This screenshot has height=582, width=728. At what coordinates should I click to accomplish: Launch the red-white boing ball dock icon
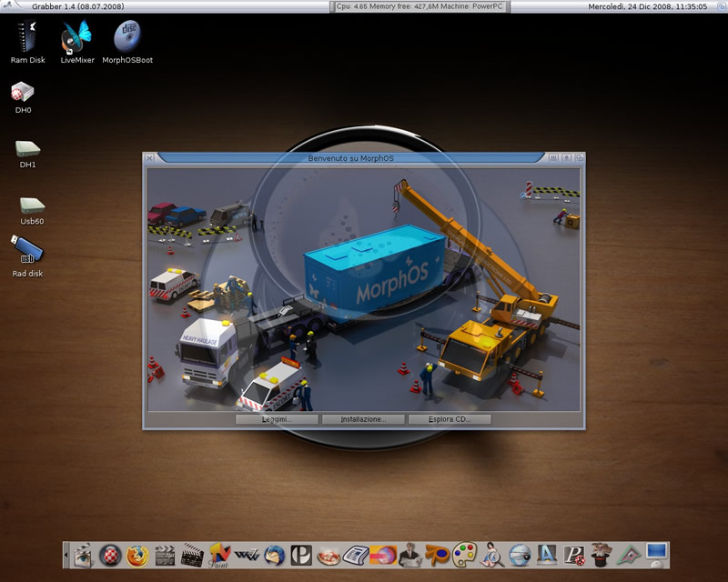pos(110,555)
